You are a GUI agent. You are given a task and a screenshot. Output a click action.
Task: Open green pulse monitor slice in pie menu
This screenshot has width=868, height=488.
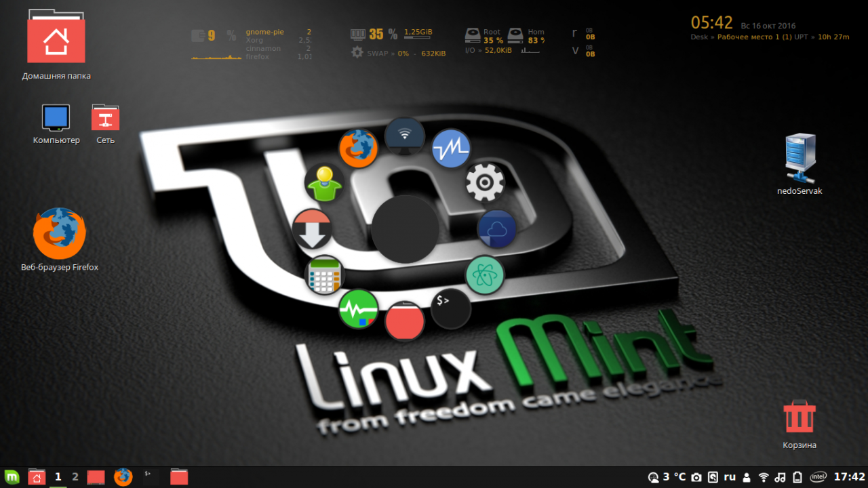pos(358,308)
